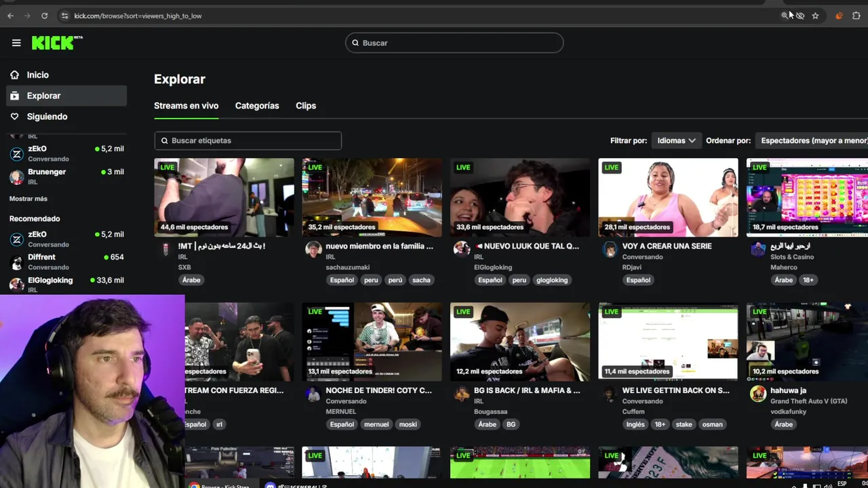The image size is (868, 488).
Task: Click the browser back arrow
Action: click(x=10, y=16)
